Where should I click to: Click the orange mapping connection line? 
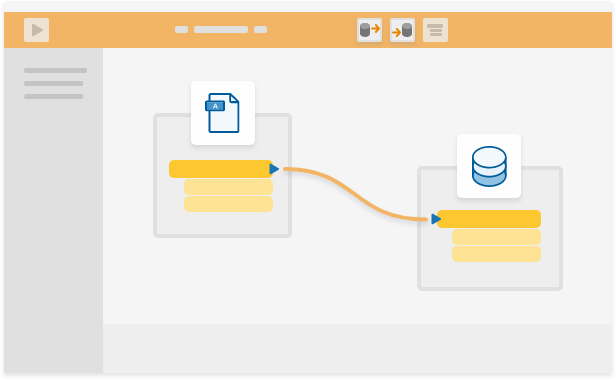[356, 194]
